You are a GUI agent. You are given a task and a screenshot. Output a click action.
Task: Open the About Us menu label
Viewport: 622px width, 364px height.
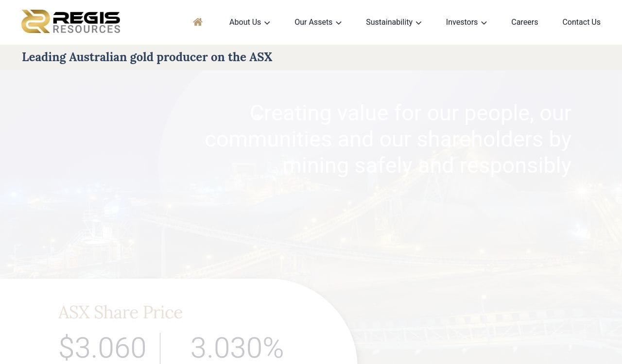click(x=245, y=22)
